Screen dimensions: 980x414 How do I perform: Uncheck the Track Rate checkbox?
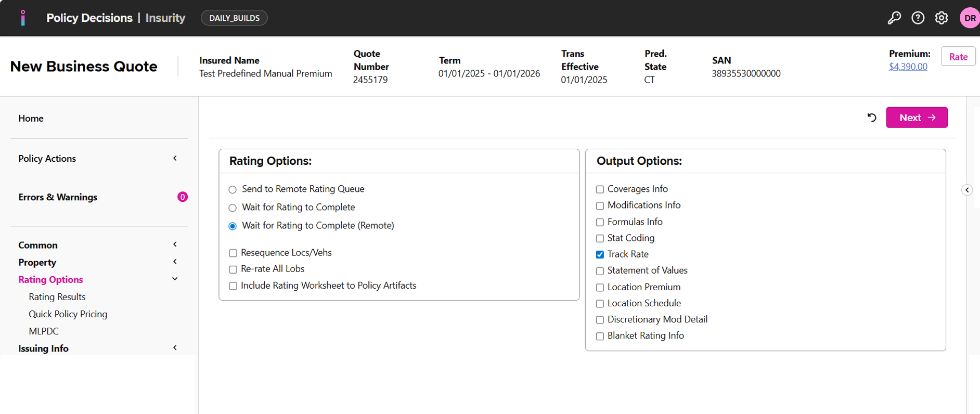point(600,255)
